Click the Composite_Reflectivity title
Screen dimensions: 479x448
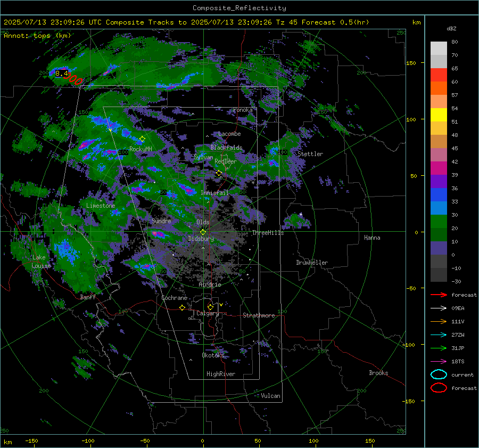(240, 8)
